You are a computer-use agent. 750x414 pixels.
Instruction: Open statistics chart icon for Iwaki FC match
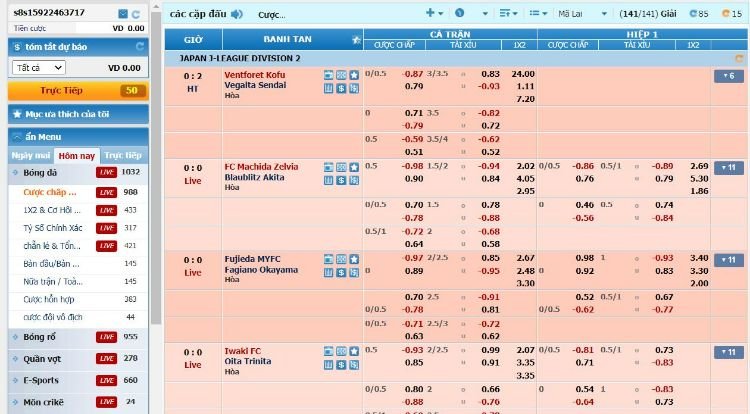point(329,363)
